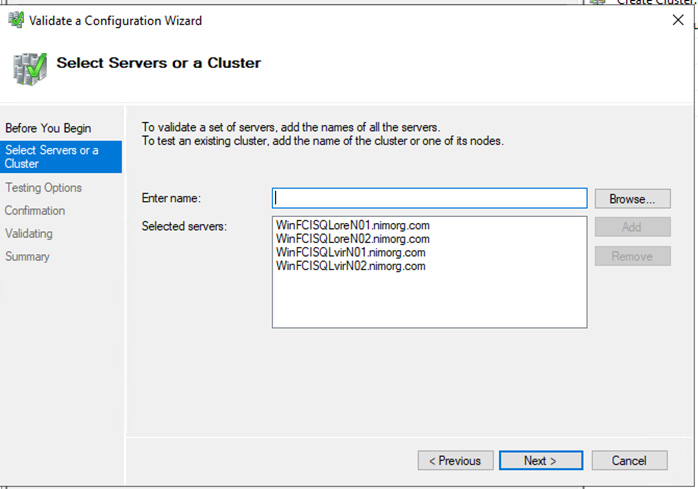Viewport: 698px width, 489px height.
Task: Go to the Testing Options step
Action: (x=43, y=187)
